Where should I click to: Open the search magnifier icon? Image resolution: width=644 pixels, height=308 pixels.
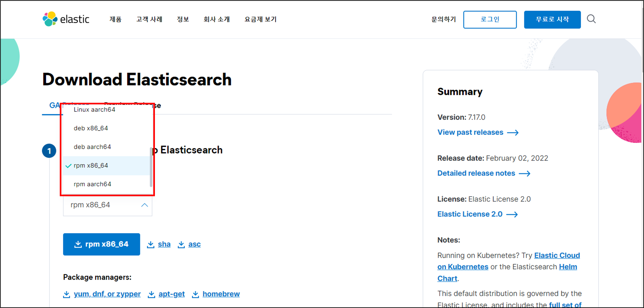coord(591,19)
